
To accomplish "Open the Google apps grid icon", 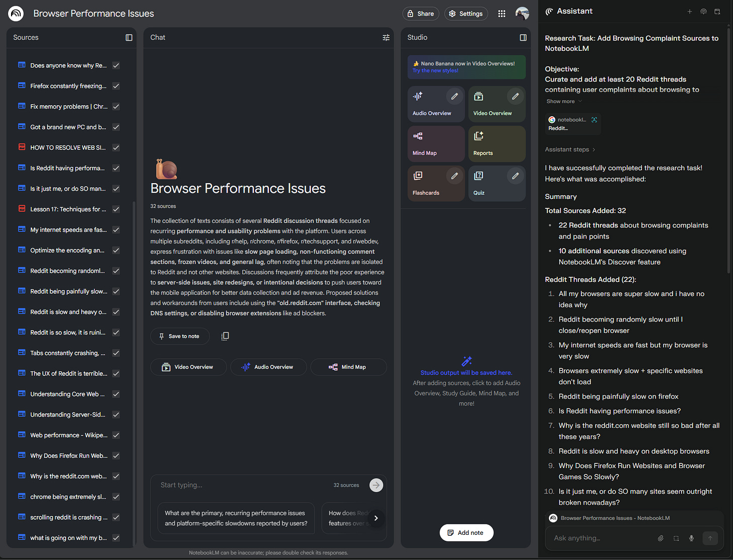I will click(x=501, y=14).
